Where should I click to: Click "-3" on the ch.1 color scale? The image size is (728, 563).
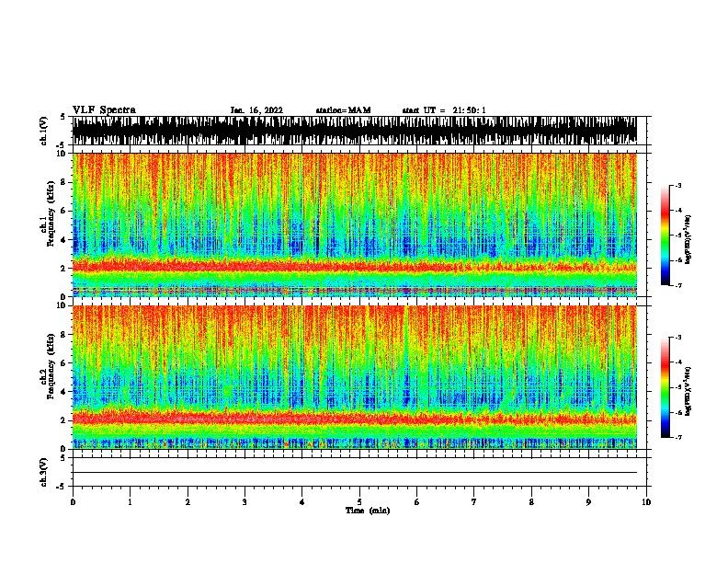tap(678, 185)
